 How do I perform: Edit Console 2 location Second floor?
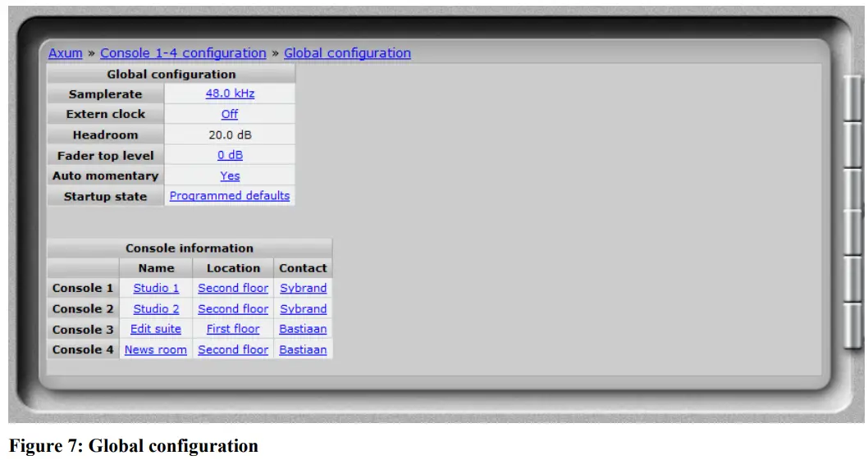(x=233, y=309)
